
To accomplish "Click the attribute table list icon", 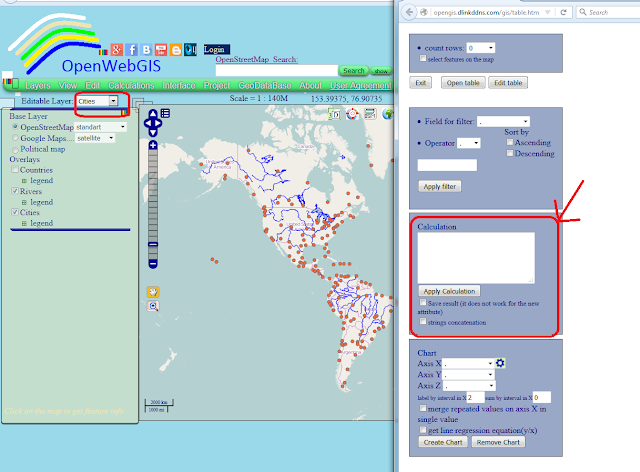I will coord(165,113).
